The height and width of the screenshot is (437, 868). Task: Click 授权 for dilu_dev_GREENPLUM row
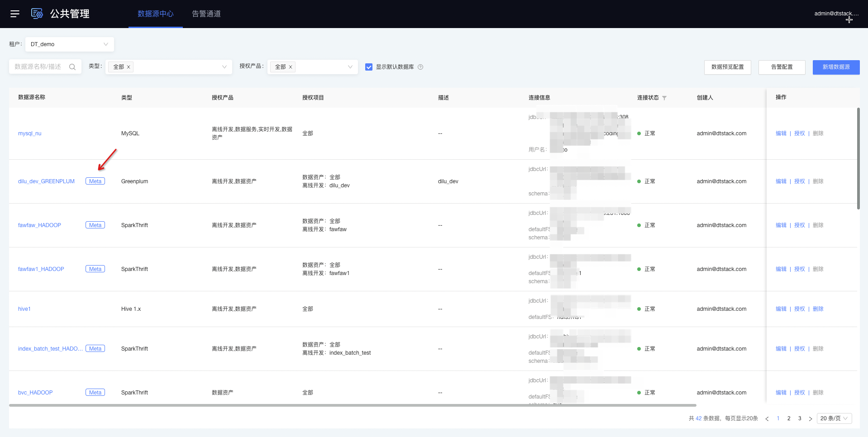tap(800, 181)
